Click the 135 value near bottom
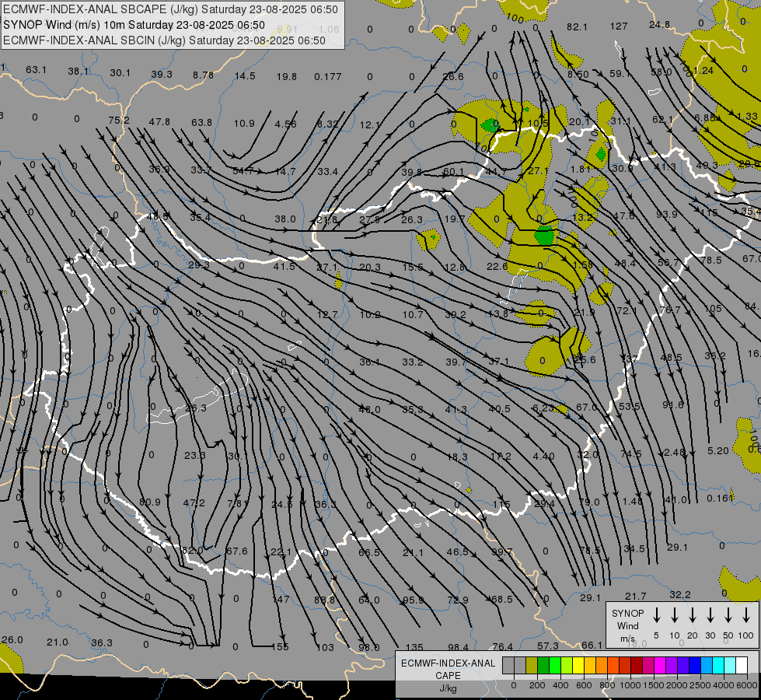 414,648
